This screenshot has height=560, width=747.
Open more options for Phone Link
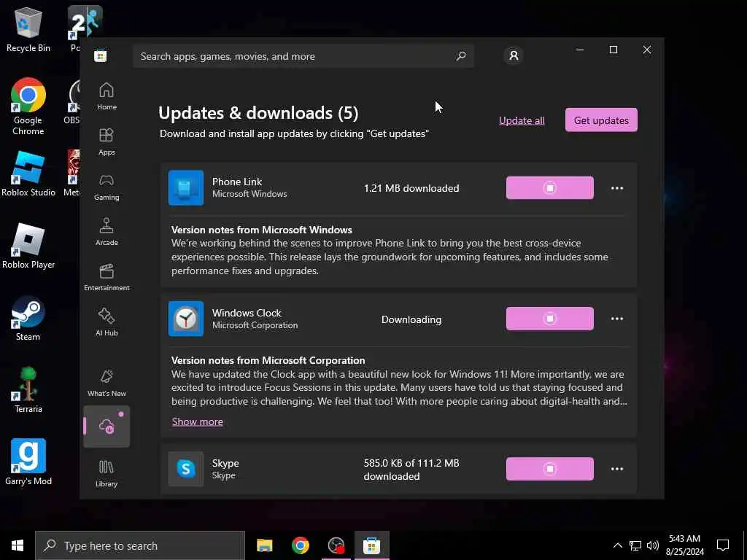tap(617, 188)
